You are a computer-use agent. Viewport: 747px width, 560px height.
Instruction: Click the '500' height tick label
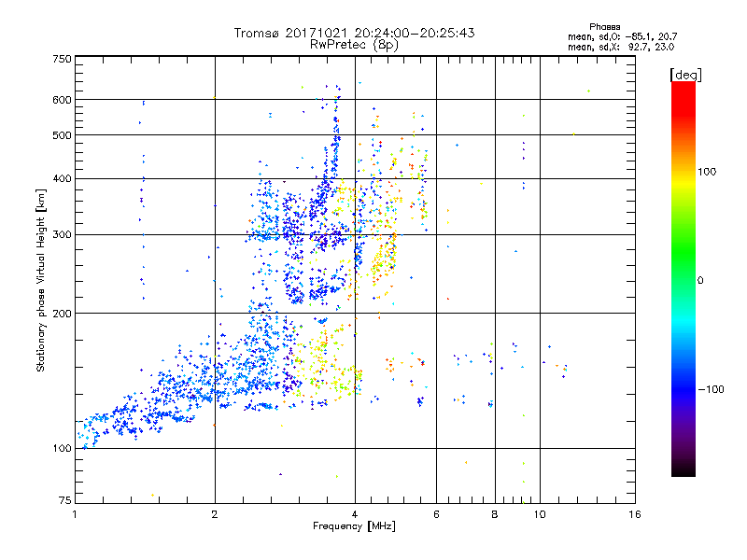click(62, 135)
